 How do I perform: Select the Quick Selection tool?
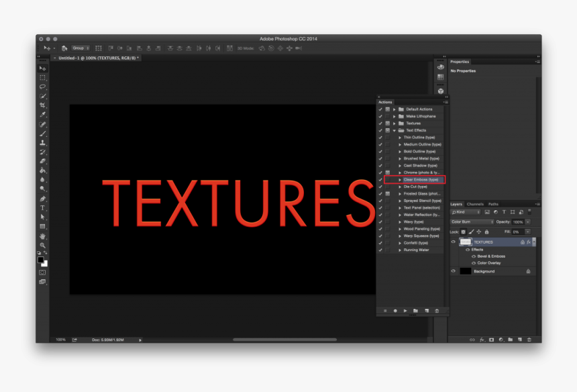point(43,96)
